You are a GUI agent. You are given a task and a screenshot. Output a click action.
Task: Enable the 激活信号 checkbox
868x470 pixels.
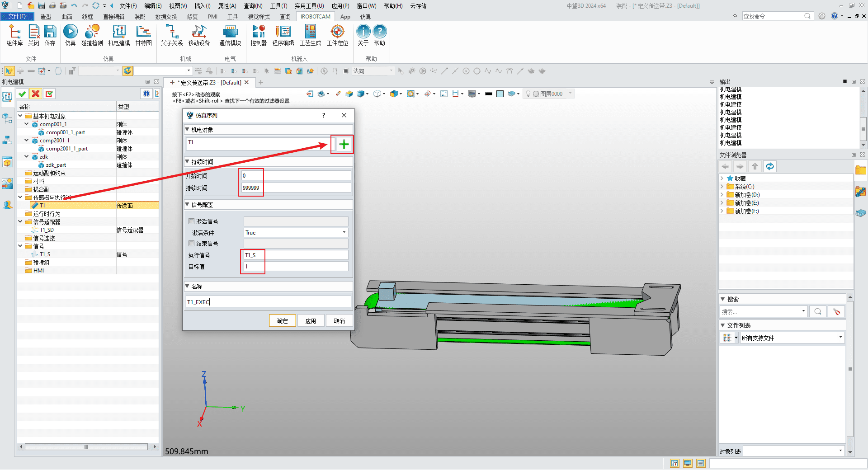(x=192, y=221)
